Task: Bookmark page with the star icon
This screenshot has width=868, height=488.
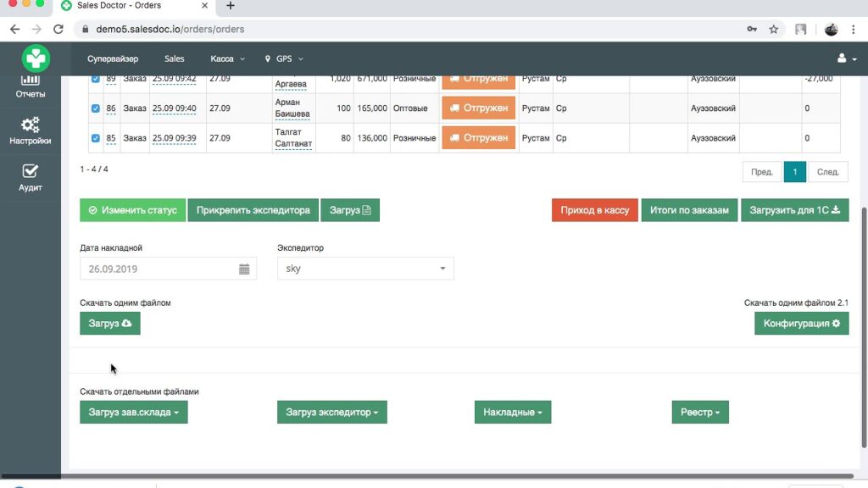Action: (773, 29)
